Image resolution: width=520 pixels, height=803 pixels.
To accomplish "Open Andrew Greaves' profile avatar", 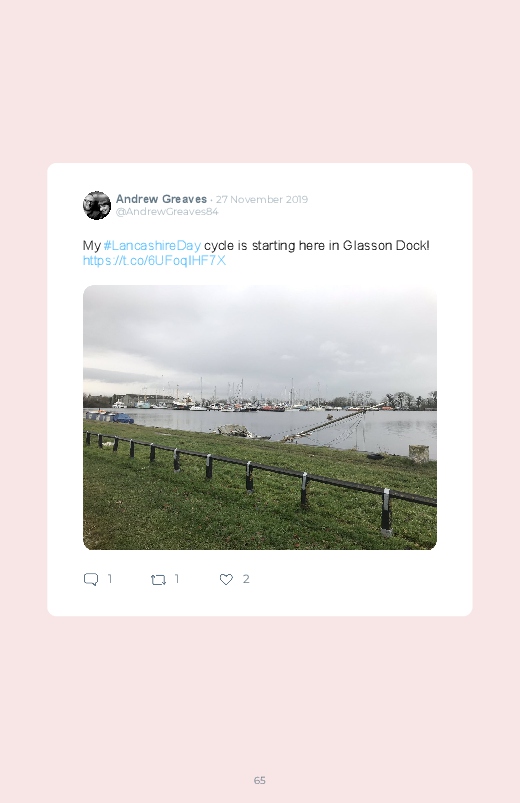I will (97, 205).
